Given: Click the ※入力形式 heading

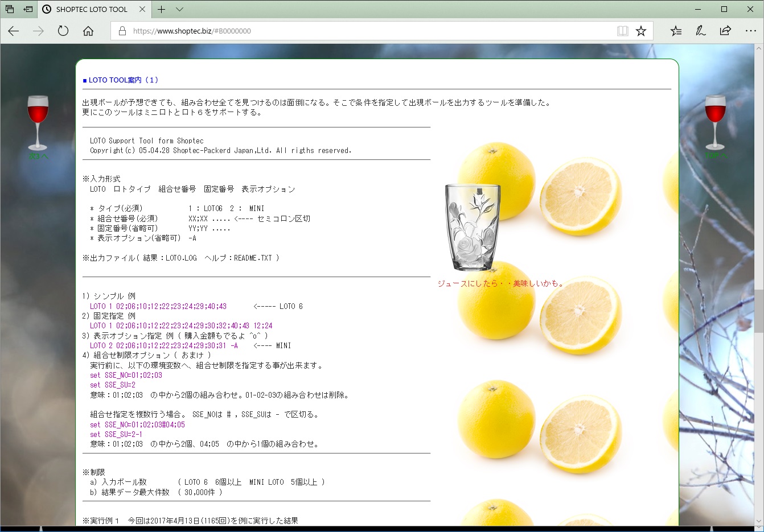Looking at the screenshot, I should pyautogui.click(x=101, y=179).
